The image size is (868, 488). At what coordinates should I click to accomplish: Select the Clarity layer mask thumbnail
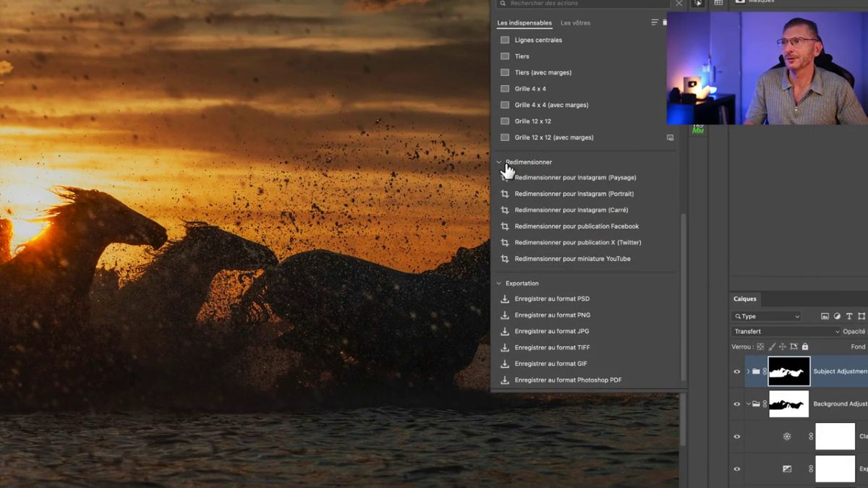[x=835, y=437]
